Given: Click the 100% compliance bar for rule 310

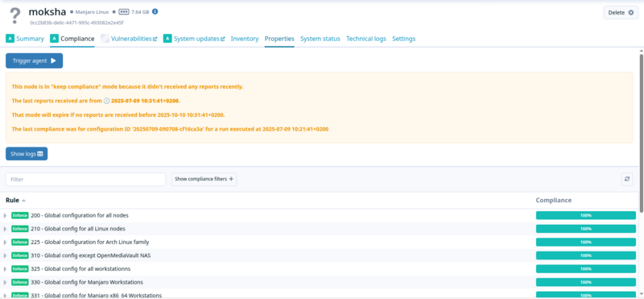Looking at the screenshot, I should point(586,255).
